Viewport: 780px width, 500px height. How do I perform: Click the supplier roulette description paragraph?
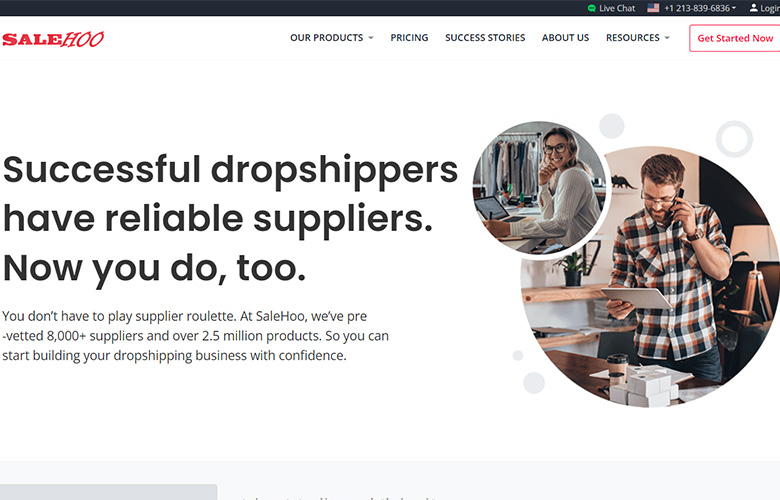(x=195, y=336)
